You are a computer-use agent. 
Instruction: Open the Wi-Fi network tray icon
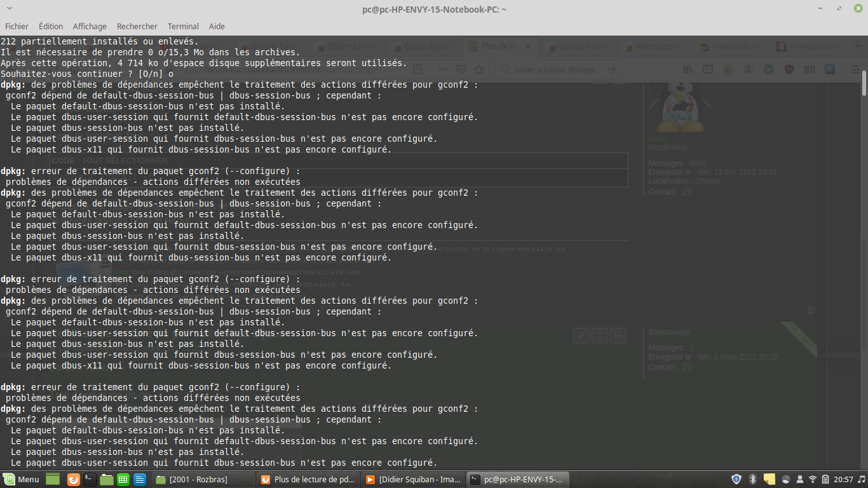click(812, 479)
